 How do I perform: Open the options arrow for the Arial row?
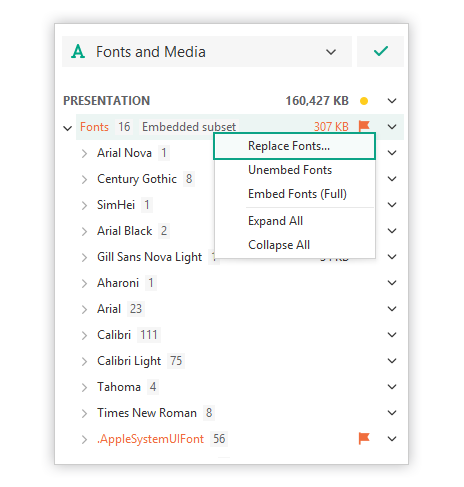(x=392, y=309)
